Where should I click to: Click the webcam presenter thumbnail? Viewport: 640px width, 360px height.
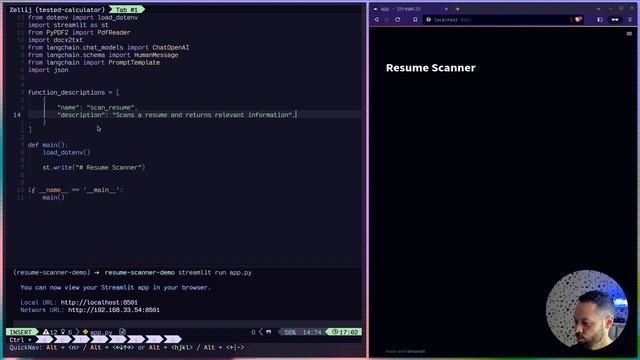(x=587, y=309)
